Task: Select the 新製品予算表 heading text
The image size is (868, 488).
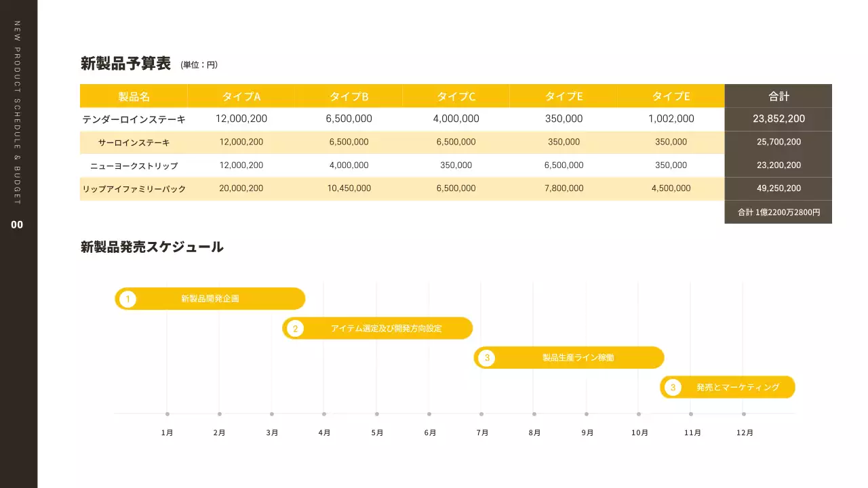Action: click(x=125, y=64)
